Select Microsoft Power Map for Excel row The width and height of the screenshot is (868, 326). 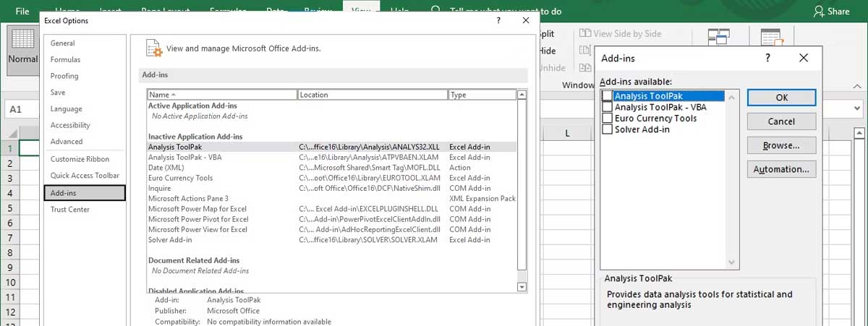332,209
